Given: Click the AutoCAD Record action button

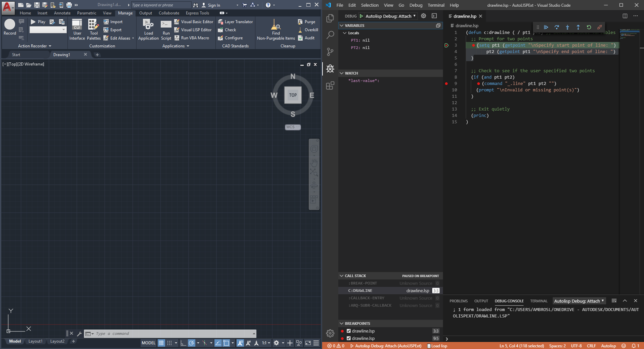Looking at the screenshot, I should 9,27.
